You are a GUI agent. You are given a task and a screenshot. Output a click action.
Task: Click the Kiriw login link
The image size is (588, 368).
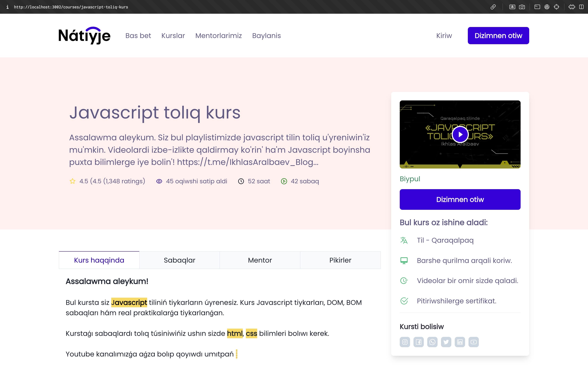pyautogui.click(x=444, y=36)
